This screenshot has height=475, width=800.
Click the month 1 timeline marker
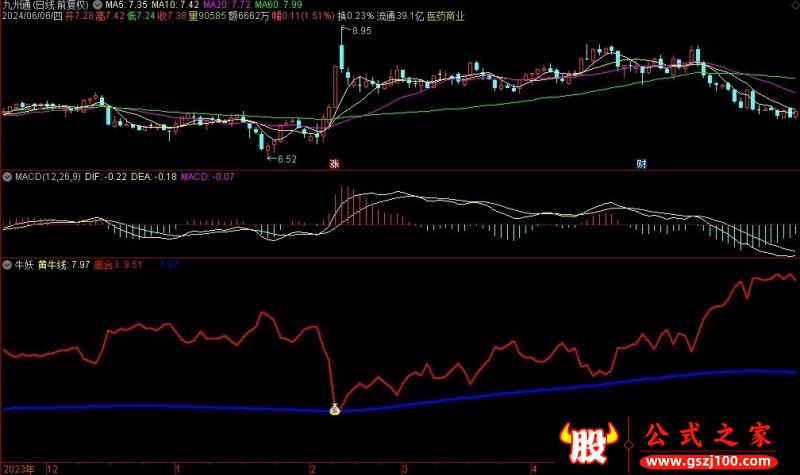pyautogui.click(x=178, y=469)
